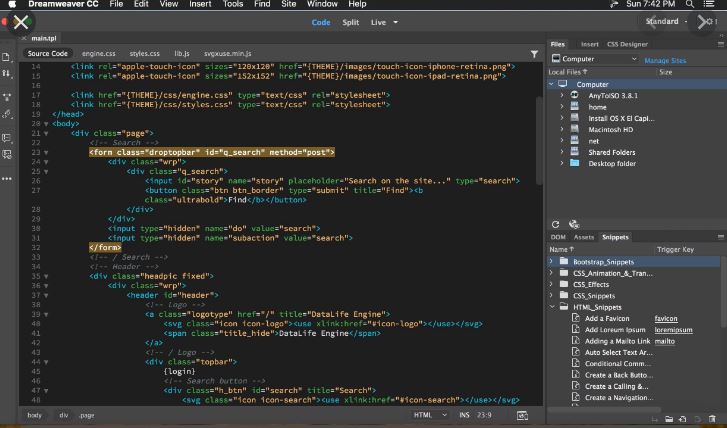Screen dimensions: 727x428
Task: Switch to the CSS Designer panel tab
Action: pos(627,44)
